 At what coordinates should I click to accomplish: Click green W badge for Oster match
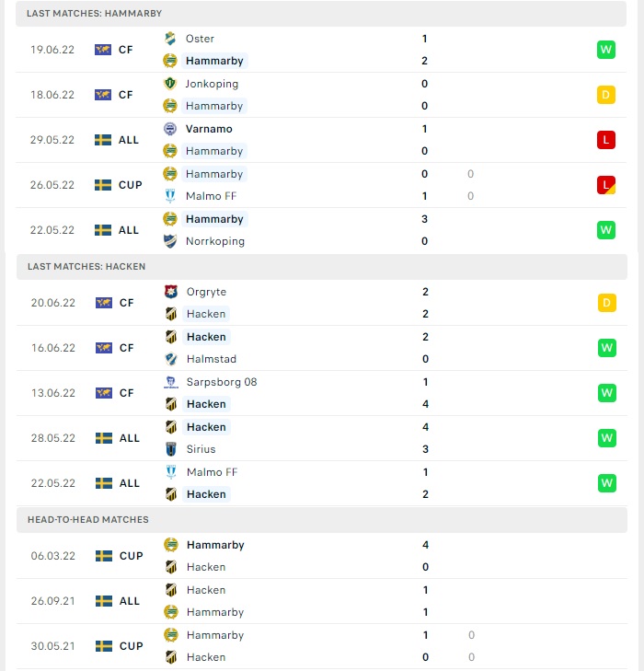point(606,50)
